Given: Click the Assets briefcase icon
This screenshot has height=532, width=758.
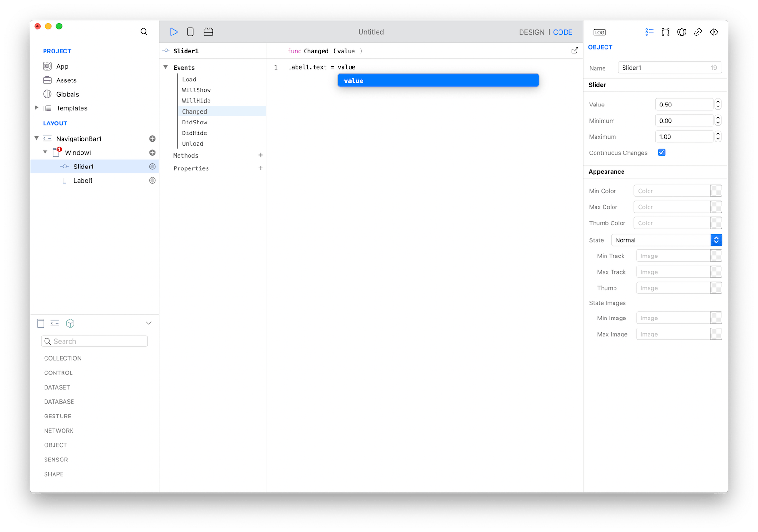Looking at the screenshot, I should pyautogui.click(x=47, y=80).
